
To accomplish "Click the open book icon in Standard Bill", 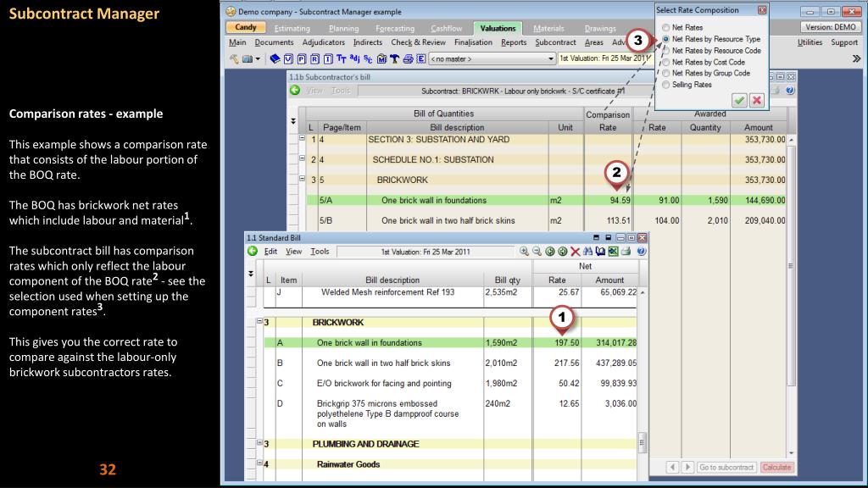I will coord(601,252).
